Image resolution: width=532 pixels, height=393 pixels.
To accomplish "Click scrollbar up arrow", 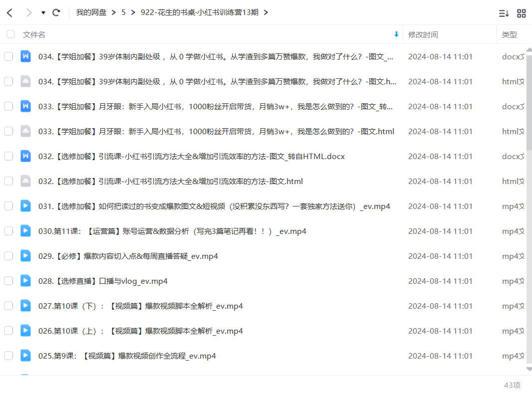I will [x=529, y=49].
